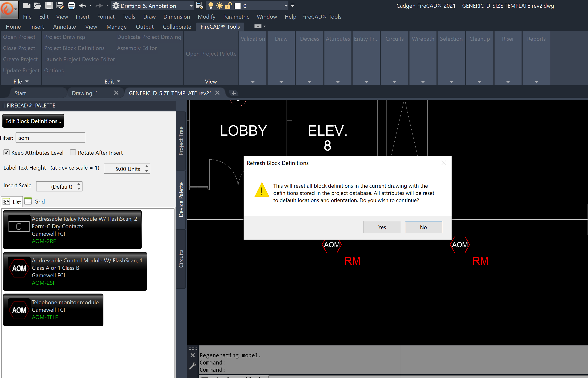Open command line customize wrench icon
This screenshot has width=588, height=378.
coord(193,366)
